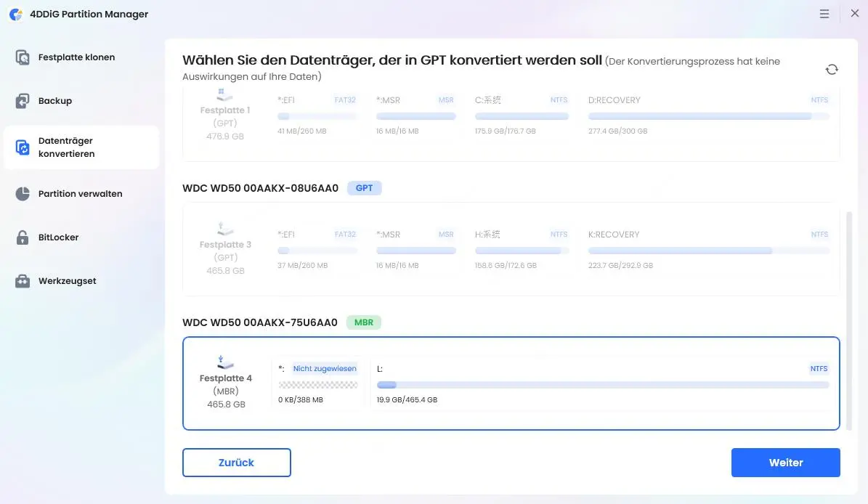Click the 'WDC WD50 00AAKX-75U6AA0' disk title
The width and height of the screenshot is (868, 504).
[259, 322]
